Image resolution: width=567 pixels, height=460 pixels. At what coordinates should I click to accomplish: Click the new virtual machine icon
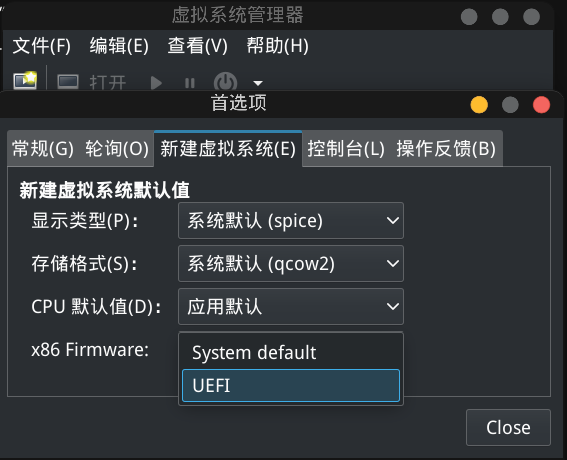[25, 80]
